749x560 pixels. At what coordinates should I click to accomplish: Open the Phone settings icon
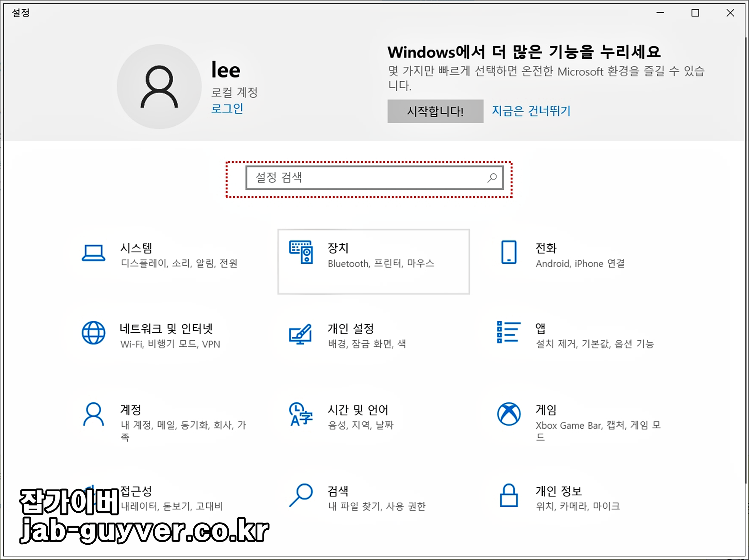[509, 252]
